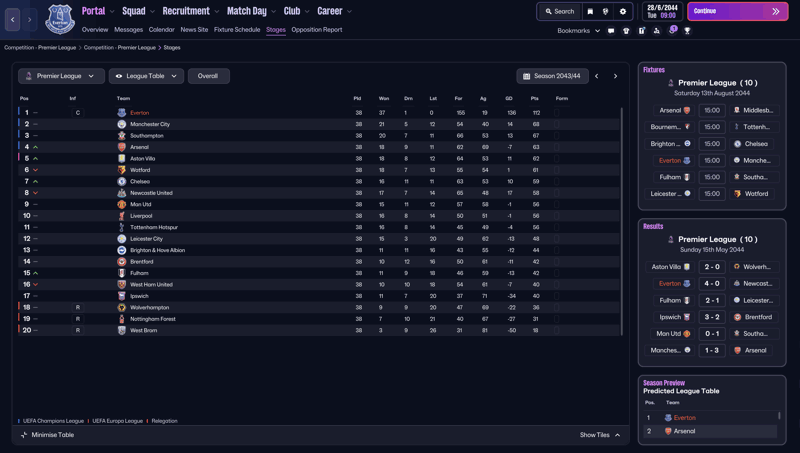Viewport: 800px width, 453px height.
Task: Click the Overall filter button
Action: tap(208, 76)
